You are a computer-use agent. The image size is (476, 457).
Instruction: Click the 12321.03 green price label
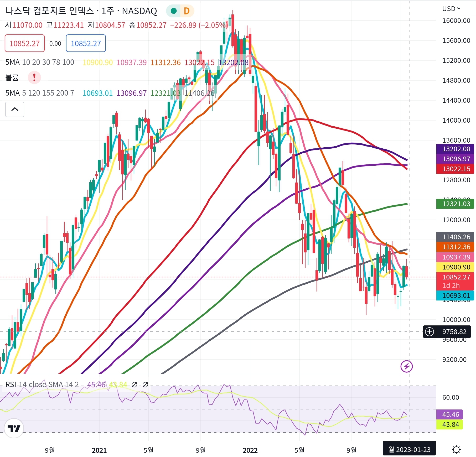(455, 204)
